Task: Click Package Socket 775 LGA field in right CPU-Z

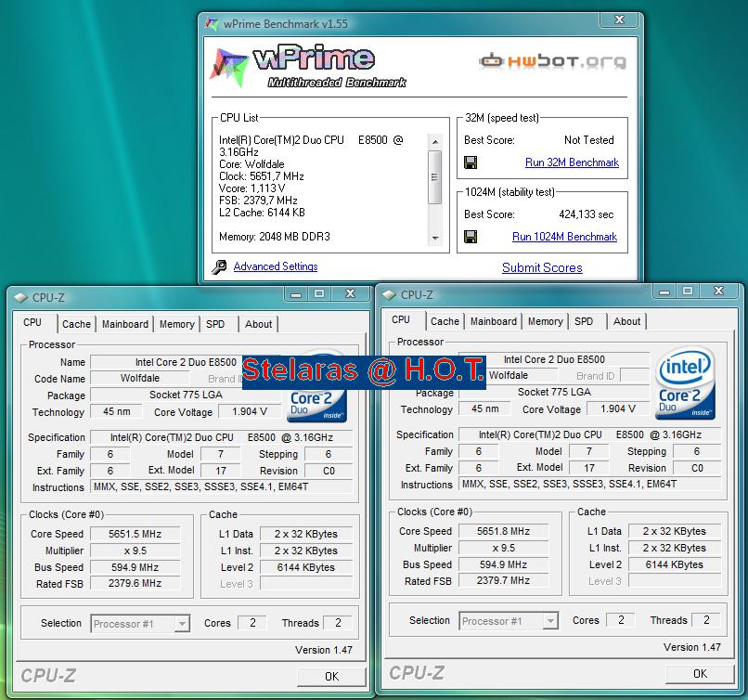Action: click(554, 392)
